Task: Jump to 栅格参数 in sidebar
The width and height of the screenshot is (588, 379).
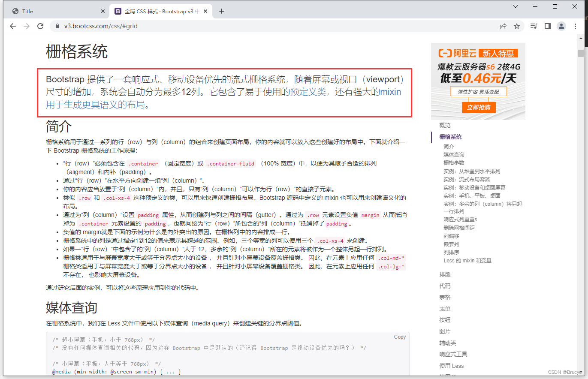Action: [x=454, y=163]
